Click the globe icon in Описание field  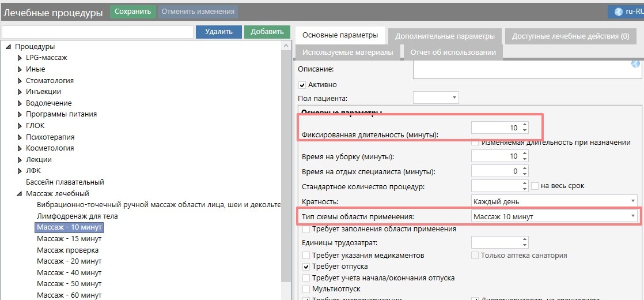pos(635,65)
